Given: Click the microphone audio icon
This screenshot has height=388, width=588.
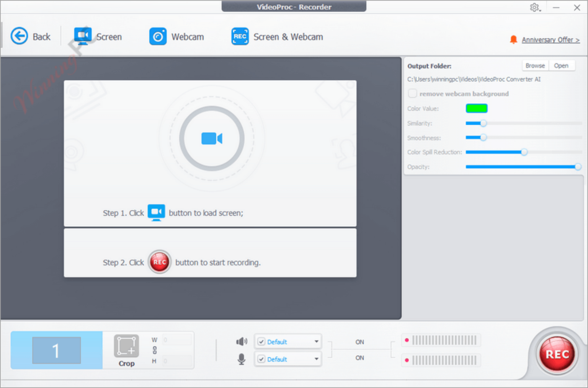Looking at the screenshot, I should click(241, 359).
